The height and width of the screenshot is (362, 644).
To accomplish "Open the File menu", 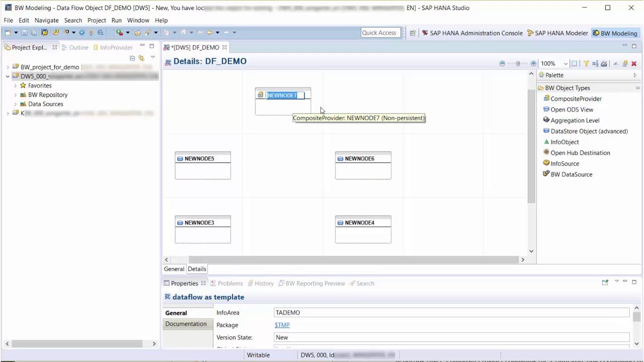I will click(8, 20).
